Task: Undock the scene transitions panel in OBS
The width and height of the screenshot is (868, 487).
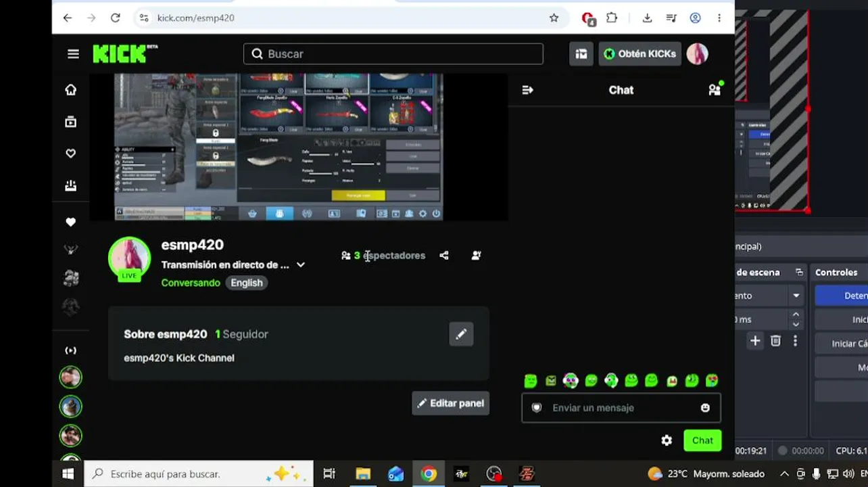Action: point(799,273)
